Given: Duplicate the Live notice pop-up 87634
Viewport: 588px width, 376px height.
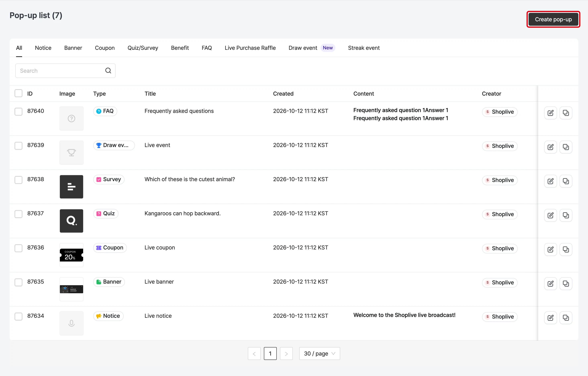Looking at the screenshot, I should tap(566, 318).
